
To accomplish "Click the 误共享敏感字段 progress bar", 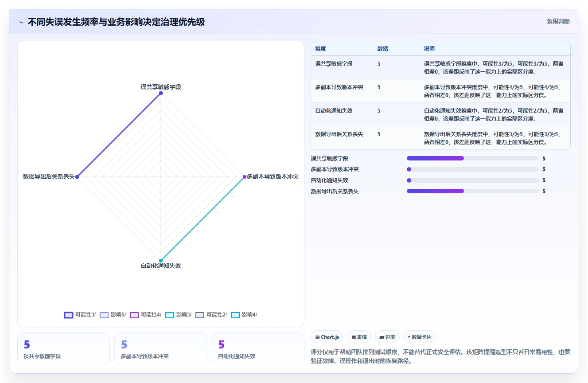I will (x=473, y=158).
